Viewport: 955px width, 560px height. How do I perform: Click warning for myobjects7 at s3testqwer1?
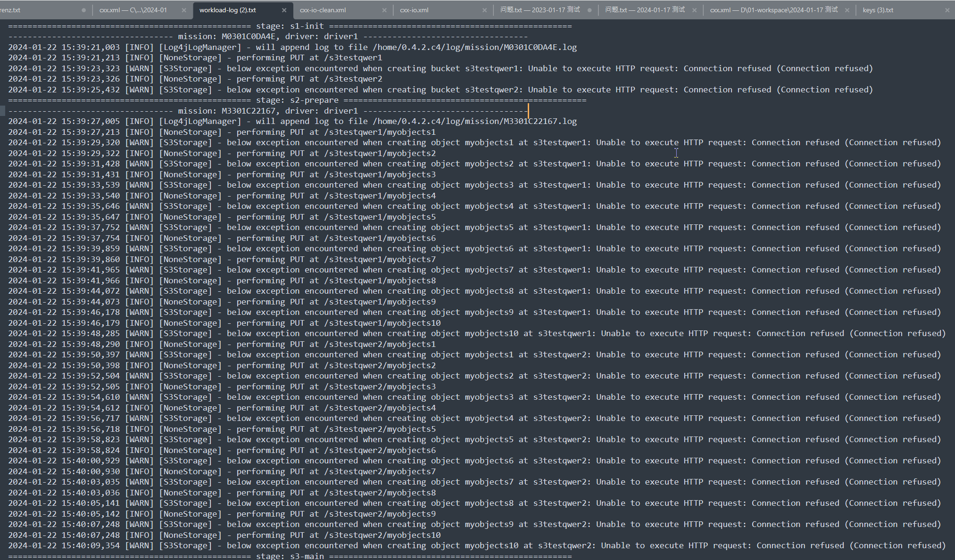(x=474, y=270)
